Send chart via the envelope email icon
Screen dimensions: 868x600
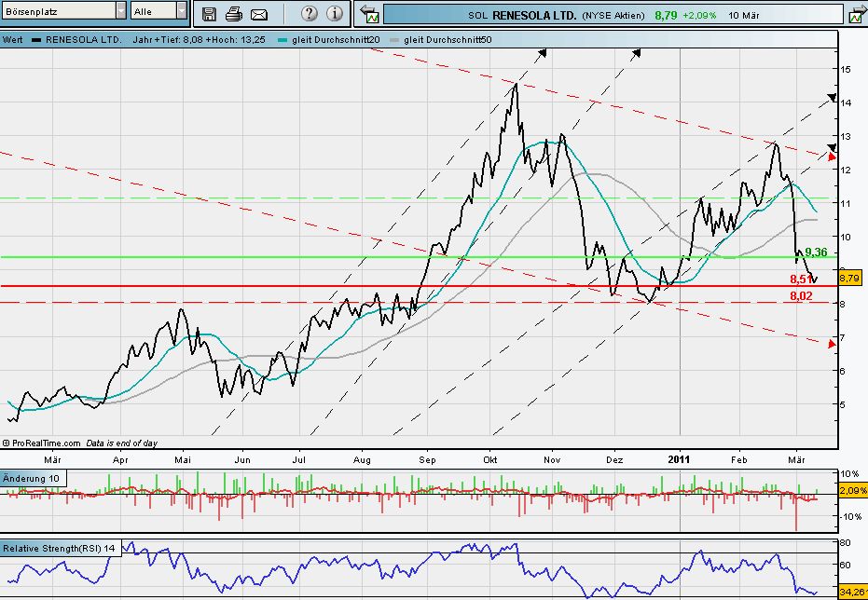point(259,14)
